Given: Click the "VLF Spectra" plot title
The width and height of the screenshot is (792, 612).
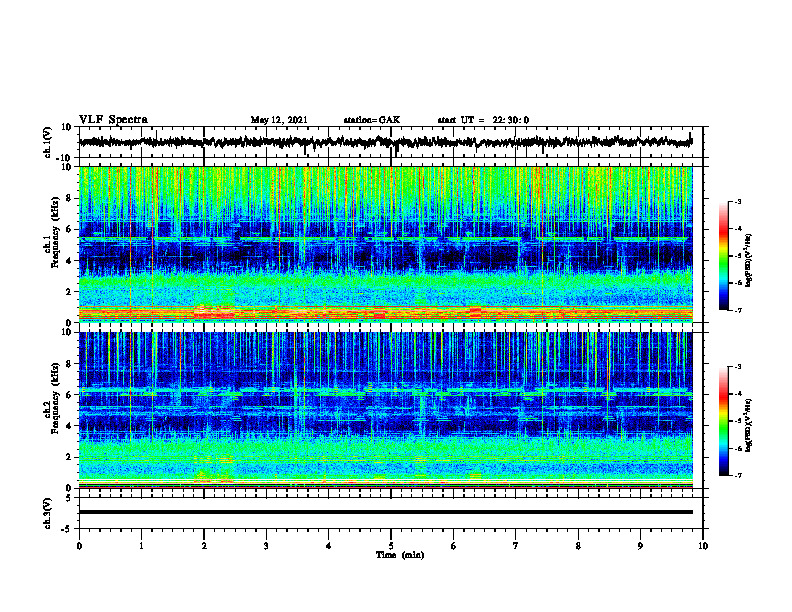Looking at the screenshot, I should coord(113,120).
